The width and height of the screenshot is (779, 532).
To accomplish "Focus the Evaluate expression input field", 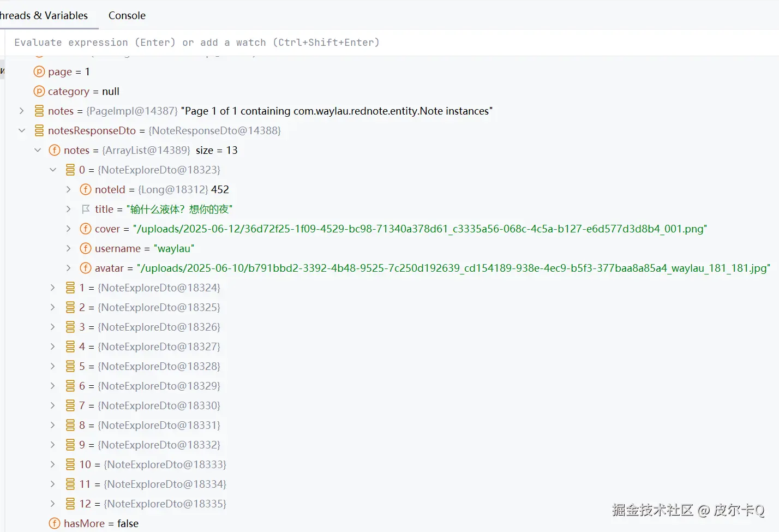I will point(392,43).
